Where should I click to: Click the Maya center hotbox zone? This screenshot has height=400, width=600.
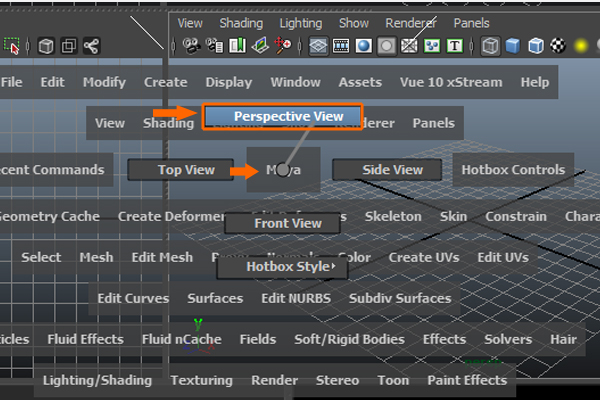(283, 170)
